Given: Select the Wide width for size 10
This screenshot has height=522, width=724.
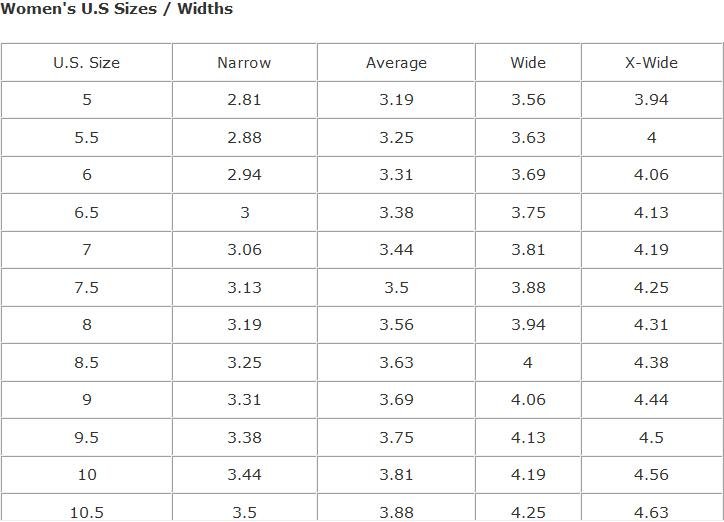Looking at the screenshot, I should (528, 475).
